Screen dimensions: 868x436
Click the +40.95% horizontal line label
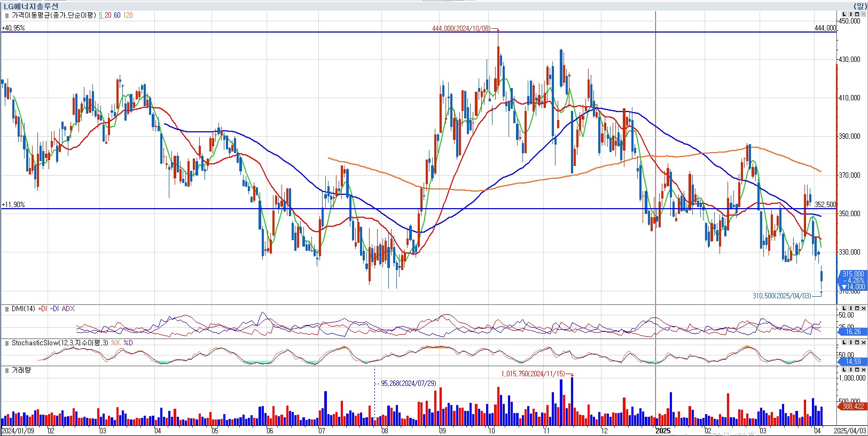click(x=13, y=28)
